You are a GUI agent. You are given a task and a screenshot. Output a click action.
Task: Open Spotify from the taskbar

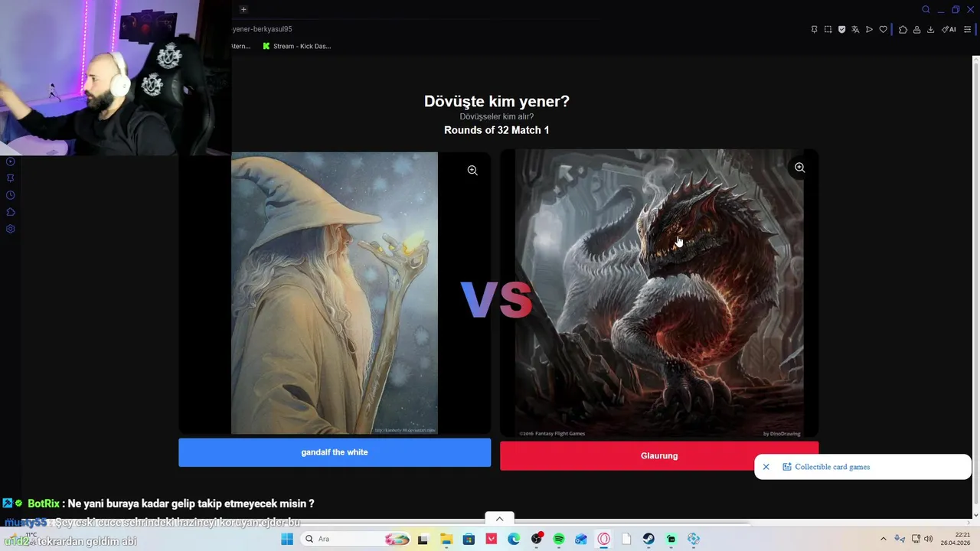tap(559, 540)
